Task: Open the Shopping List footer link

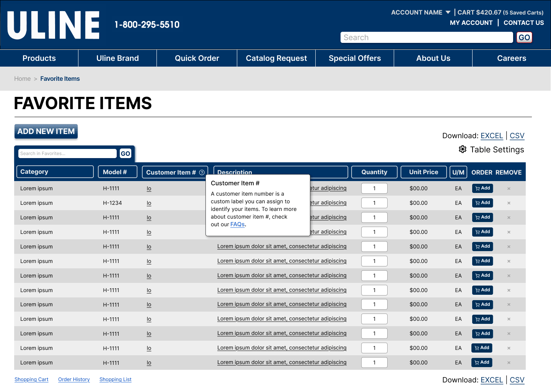Action: [115, 380]
